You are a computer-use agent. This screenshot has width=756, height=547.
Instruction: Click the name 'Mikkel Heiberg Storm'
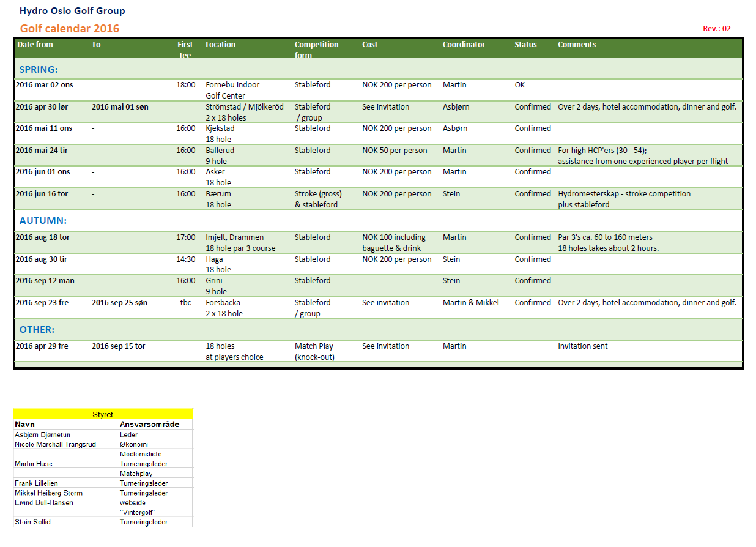coord(48,493)
